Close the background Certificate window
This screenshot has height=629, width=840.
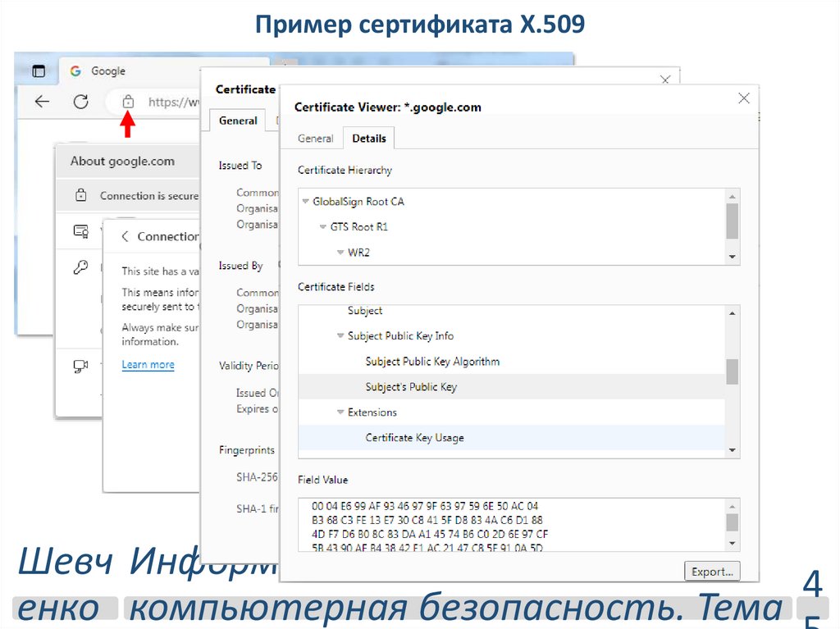(x=665, y=80)
